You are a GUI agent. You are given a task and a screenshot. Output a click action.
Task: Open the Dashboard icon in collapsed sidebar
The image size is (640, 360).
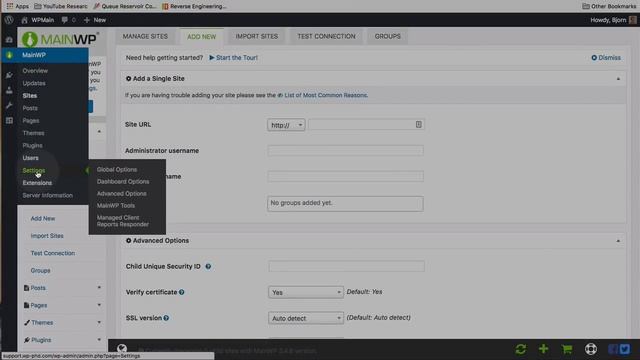pos(9,40)
